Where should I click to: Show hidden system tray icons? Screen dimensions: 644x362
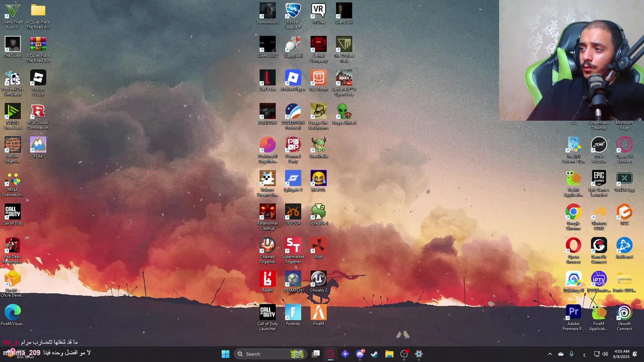(x=549, y=354)
